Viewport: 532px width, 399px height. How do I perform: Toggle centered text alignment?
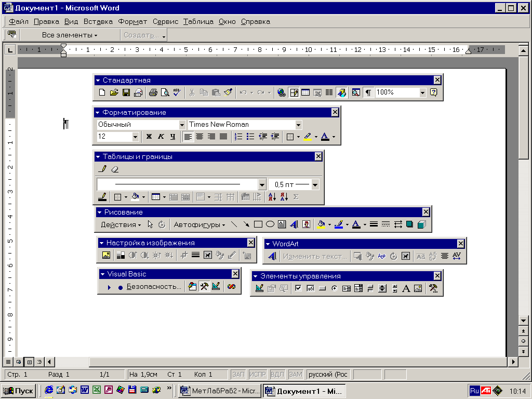tap(199, 137)
